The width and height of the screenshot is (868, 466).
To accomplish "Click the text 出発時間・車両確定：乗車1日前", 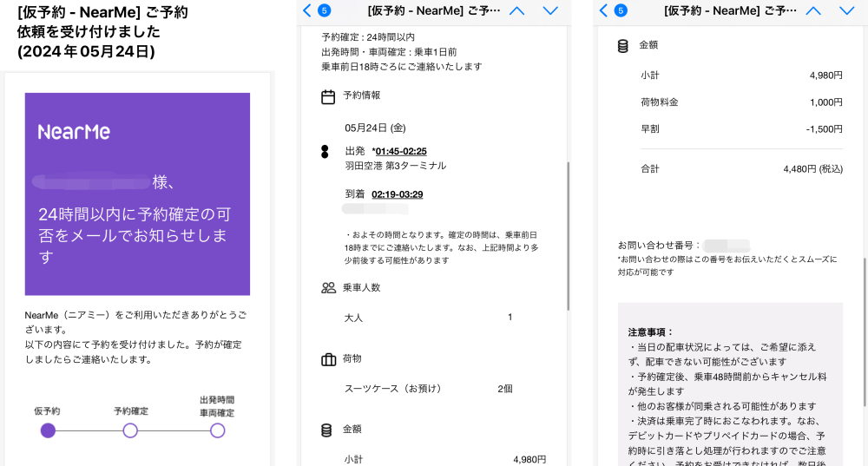I will click(389, 52).
